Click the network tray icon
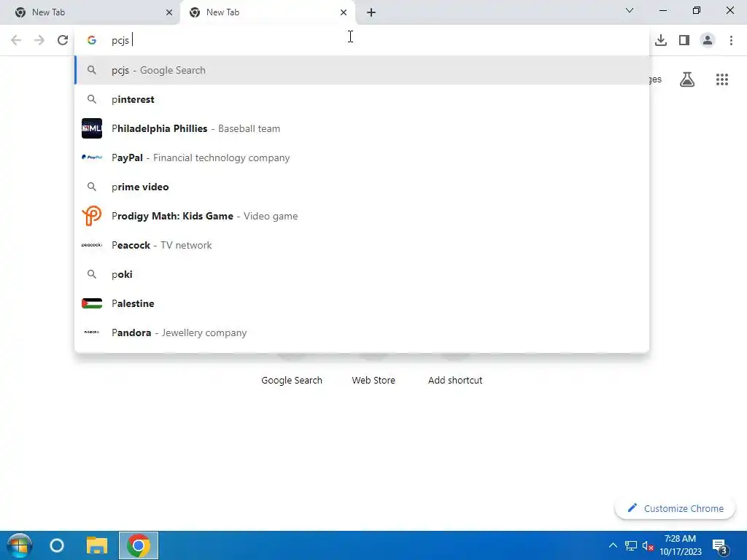The width and height of the screenshot is (747, 560). [x=631, y=545]
